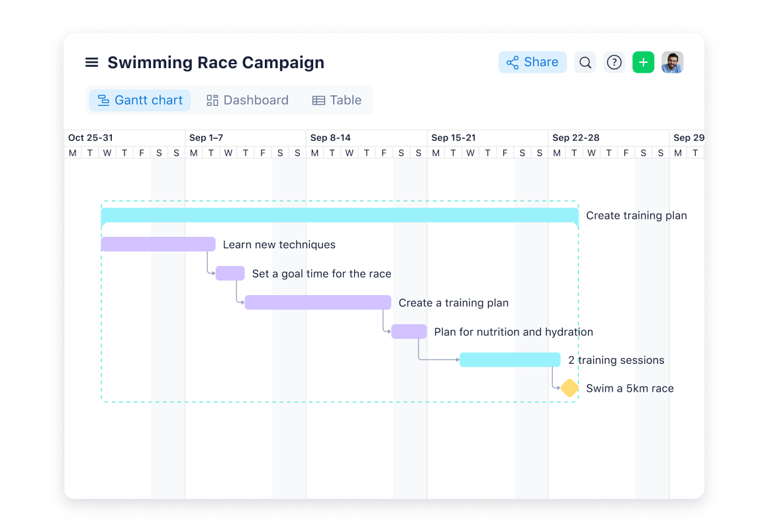
Task: Open the Table view tab
Action: point(337,101)
